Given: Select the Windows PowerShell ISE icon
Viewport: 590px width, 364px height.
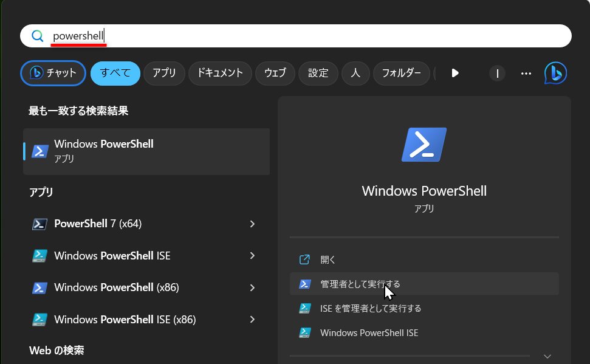Looking at the screenshot, I should click(39, 255).
